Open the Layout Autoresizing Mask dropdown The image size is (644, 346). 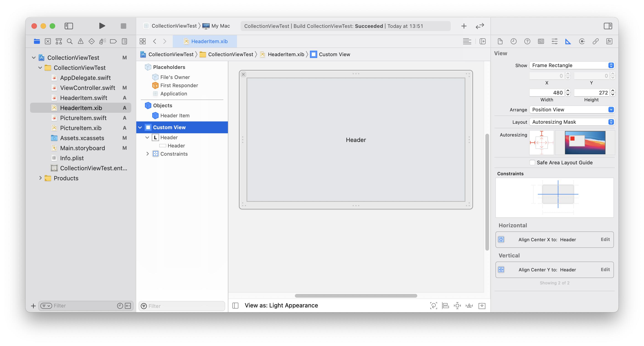click(x=572, y=122)
